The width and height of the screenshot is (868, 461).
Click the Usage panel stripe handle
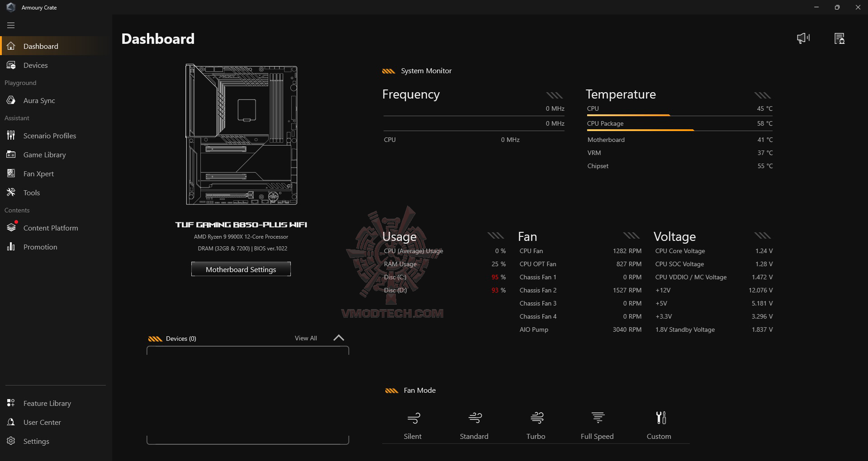pyautogui.click(x=496, y=235)
